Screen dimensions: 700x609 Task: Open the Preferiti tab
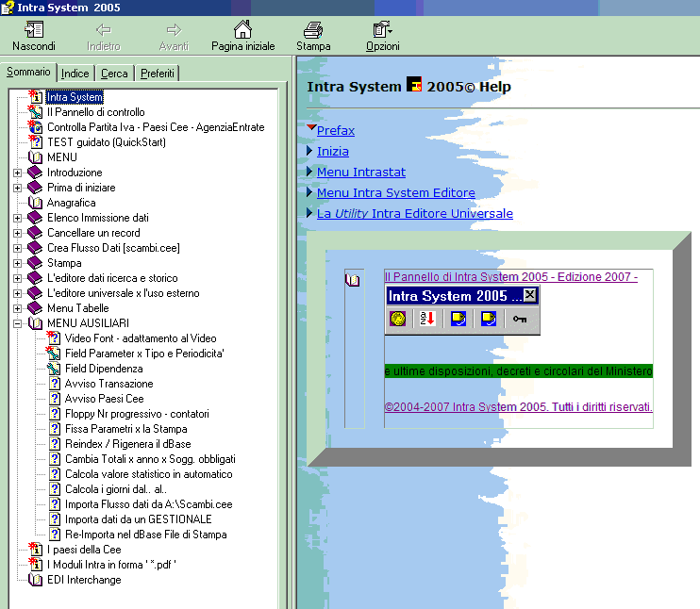coord(158,74)
